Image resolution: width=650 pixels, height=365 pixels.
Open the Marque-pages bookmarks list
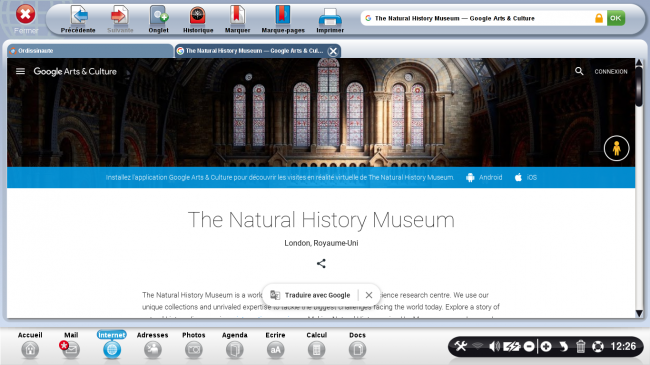tap(283, 19)
